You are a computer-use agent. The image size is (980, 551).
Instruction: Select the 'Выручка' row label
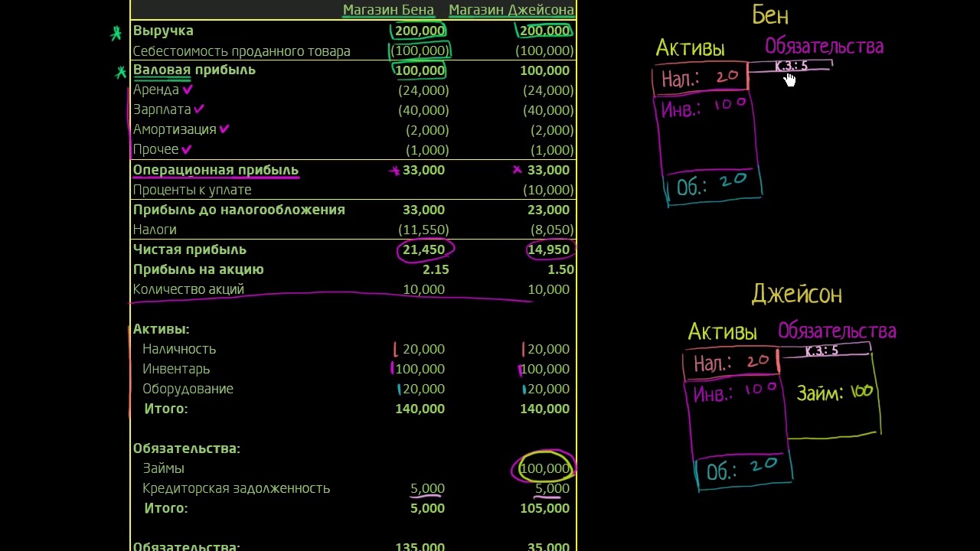163,31
